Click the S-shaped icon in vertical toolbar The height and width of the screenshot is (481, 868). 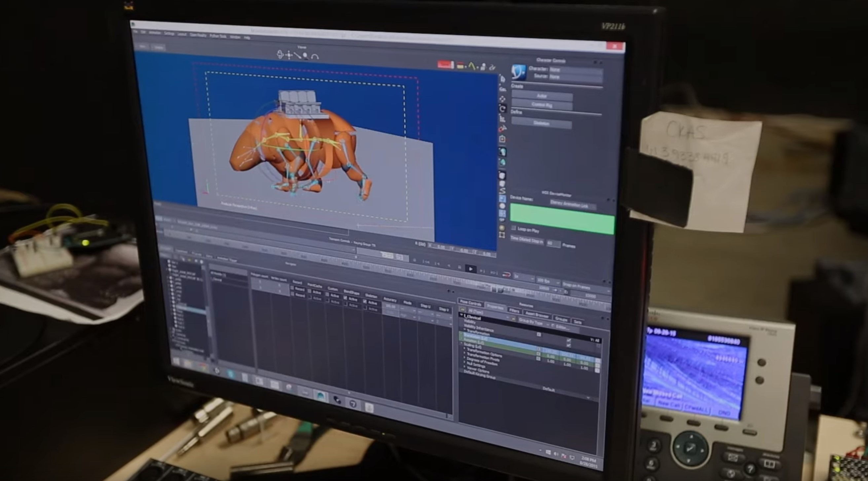click(x=502, y=190)
